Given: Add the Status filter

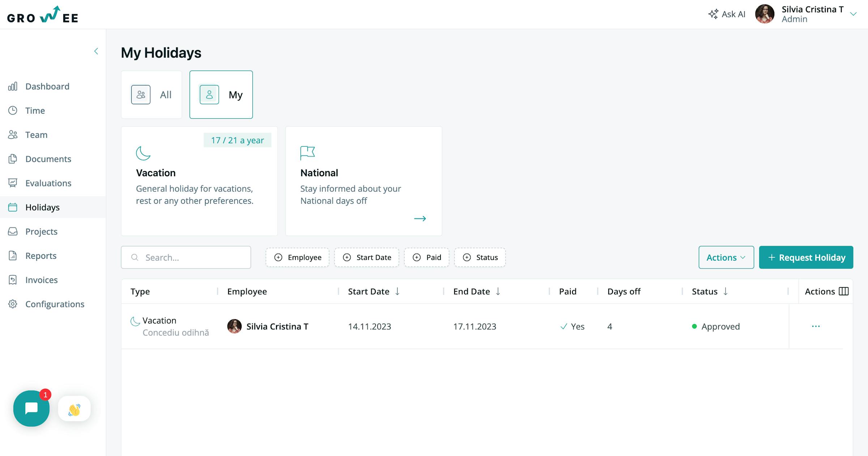Looking at the screenshot, I should pyautogui.click(x=480, y=257).
